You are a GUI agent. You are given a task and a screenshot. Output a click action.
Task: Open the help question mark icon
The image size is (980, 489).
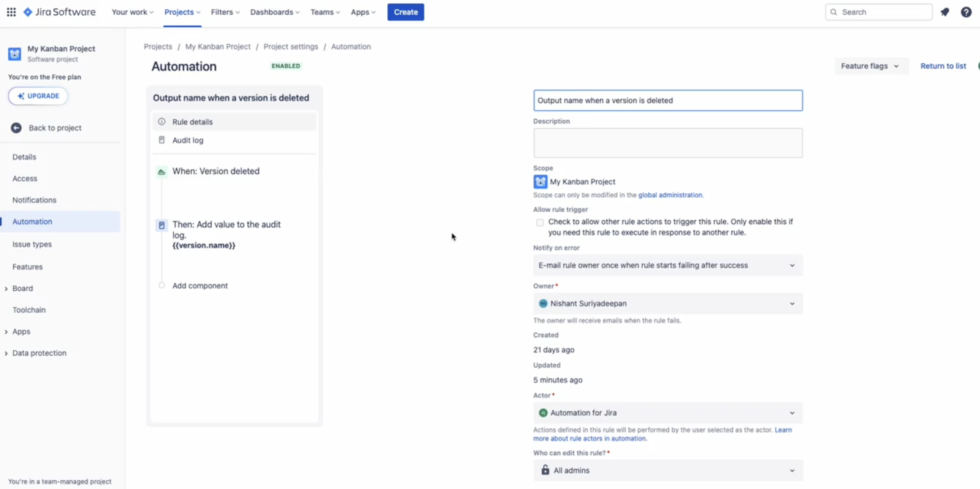(x=966, y=12)
